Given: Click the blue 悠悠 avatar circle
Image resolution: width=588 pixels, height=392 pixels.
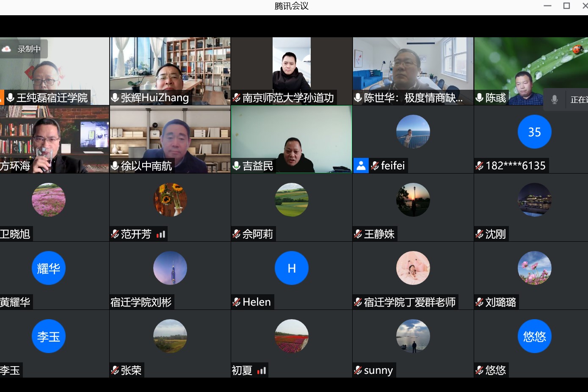Looking at the screenshot, I should tap(534, 336).
